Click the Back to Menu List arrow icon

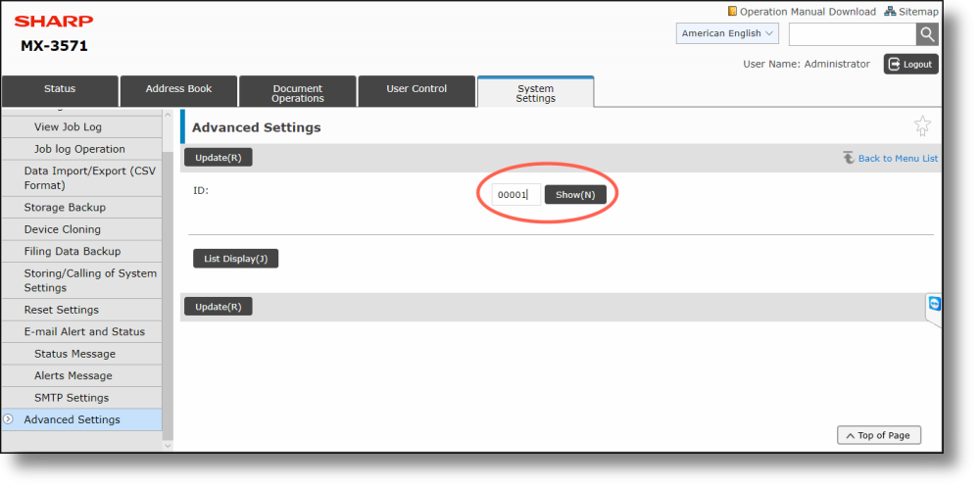(x=848, y=158)
